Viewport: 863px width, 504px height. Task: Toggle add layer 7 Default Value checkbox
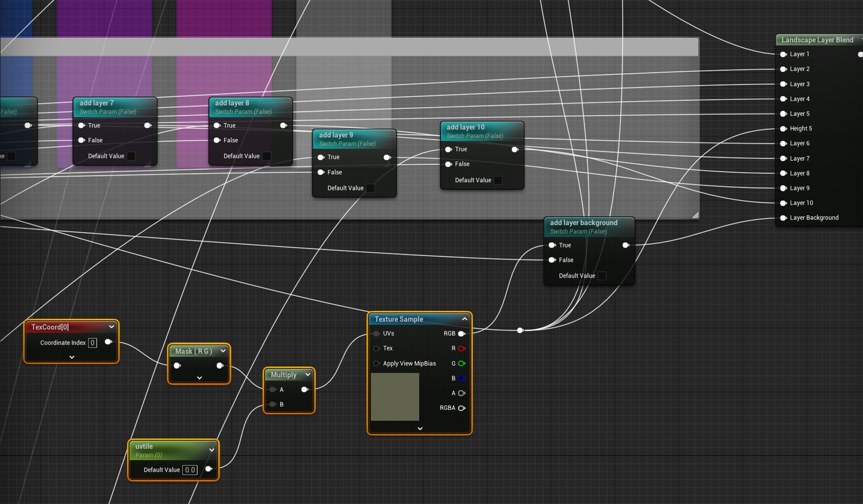(131, 156)
